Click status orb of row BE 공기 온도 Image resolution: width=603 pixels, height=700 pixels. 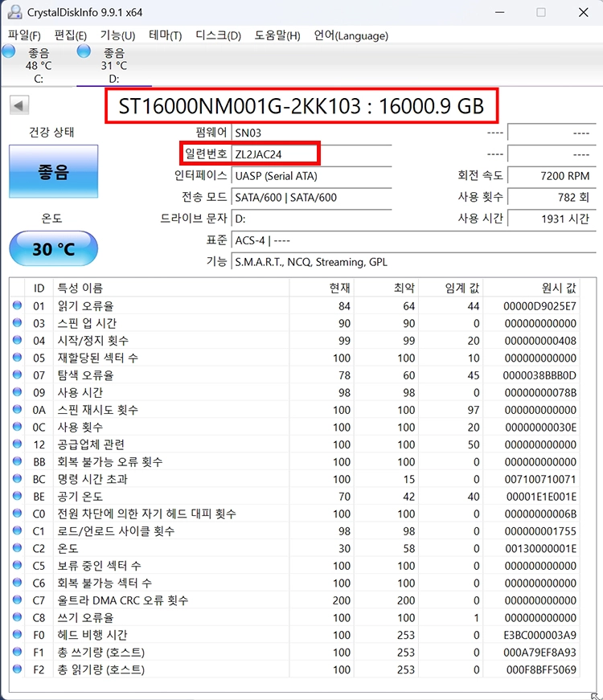[x=17, y=496]
